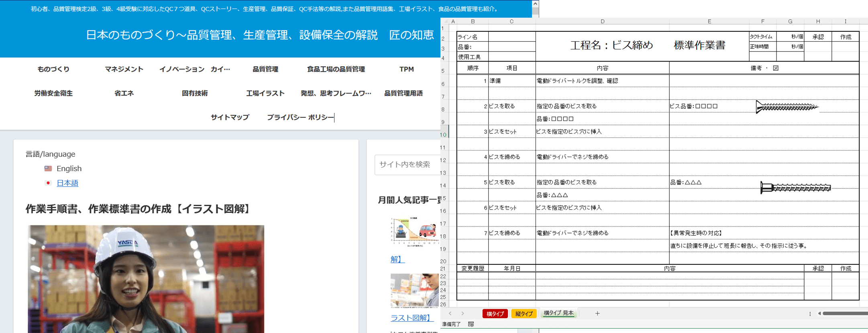Viewport: 868px width, 333px height.
Task: Click the article heading 作業手順書、作業標準書の作成
Action: pos(139,209)
